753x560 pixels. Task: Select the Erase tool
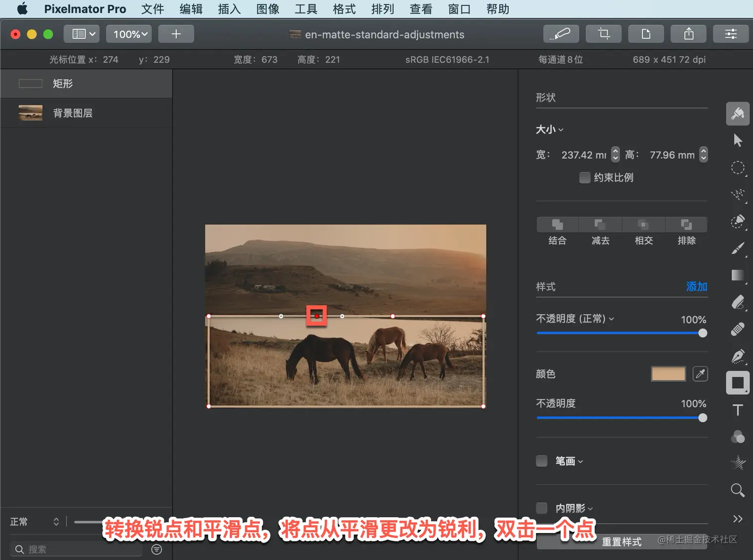(x=738, y=302)
